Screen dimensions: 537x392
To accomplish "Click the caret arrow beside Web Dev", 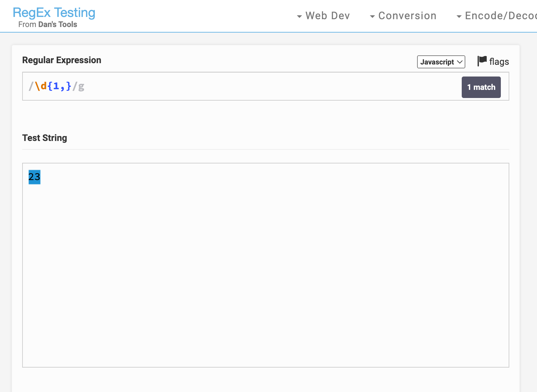I will click(299, 16).
